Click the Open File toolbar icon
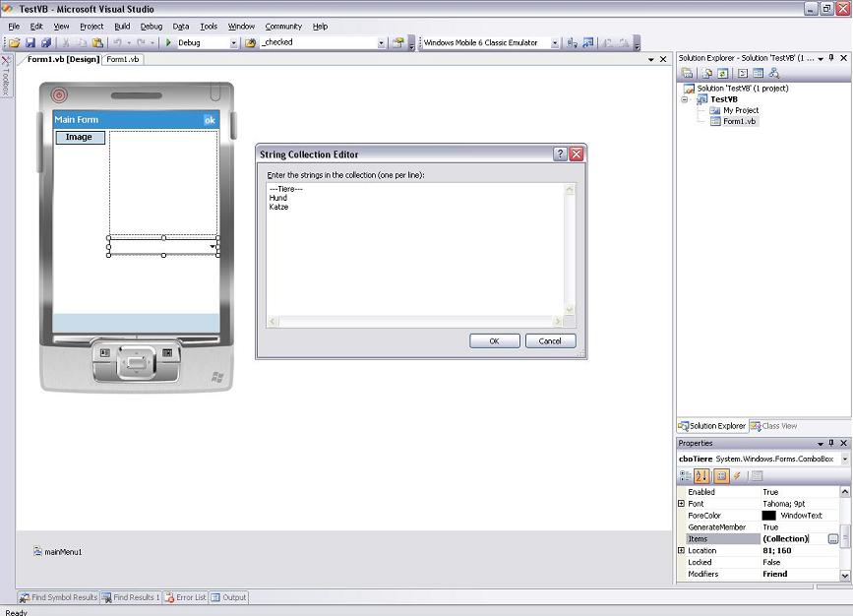853x616 pixels. click(x=15, y=42)
